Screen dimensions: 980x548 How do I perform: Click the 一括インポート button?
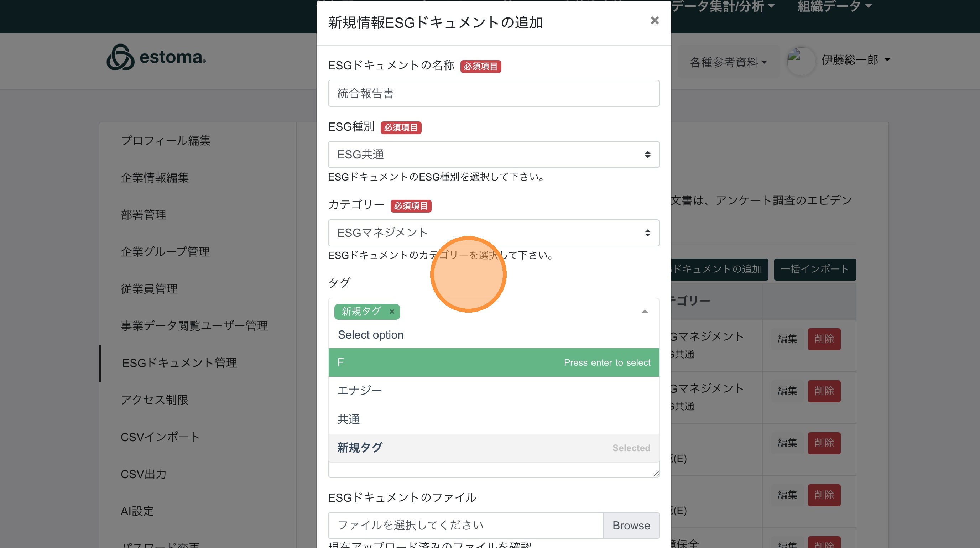[x=814, y=269]
